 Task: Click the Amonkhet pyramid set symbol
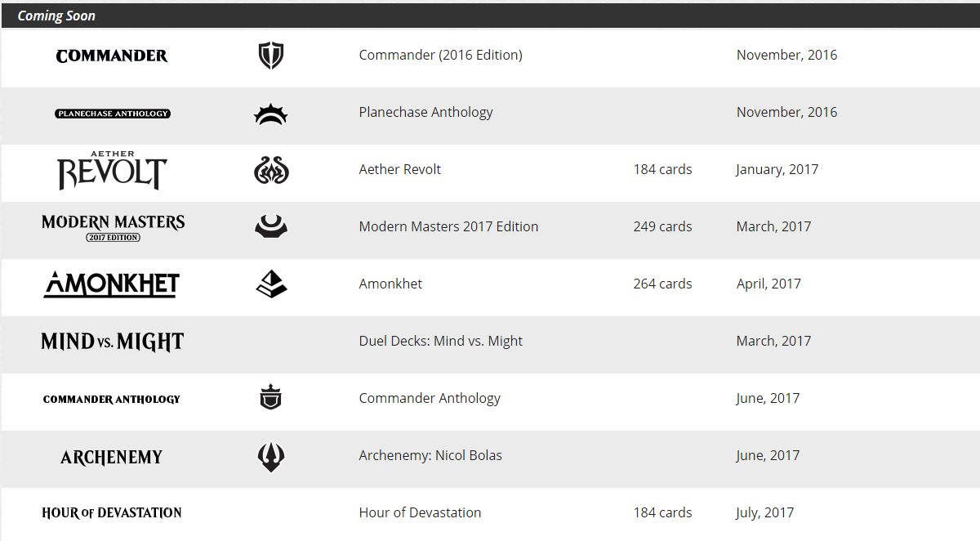(x=271, y=284)
